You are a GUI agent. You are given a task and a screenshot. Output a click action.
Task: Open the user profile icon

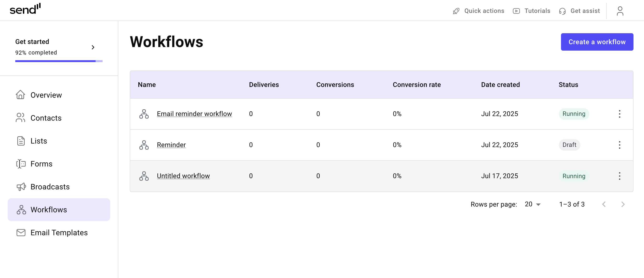point(620,11)
